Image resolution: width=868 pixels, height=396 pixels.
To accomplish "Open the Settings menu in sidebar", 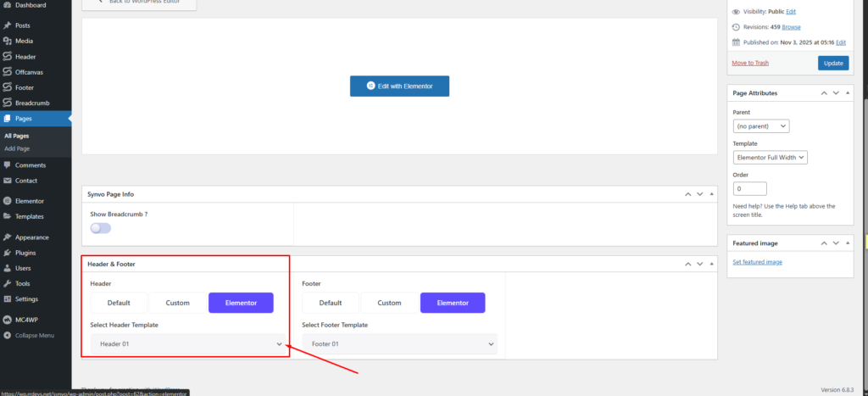I will (x=25, y=298).
